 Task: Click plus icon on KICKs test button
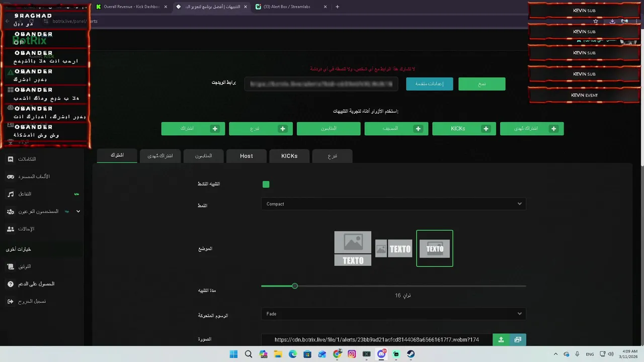coord(486,129)
